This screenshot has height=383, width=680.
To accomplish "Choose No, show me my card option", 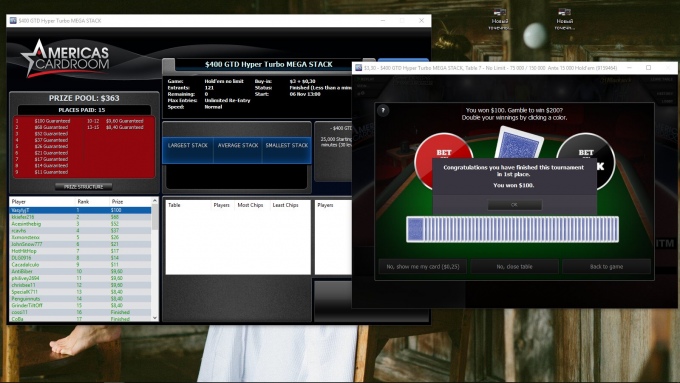I will tap(423, 266).
